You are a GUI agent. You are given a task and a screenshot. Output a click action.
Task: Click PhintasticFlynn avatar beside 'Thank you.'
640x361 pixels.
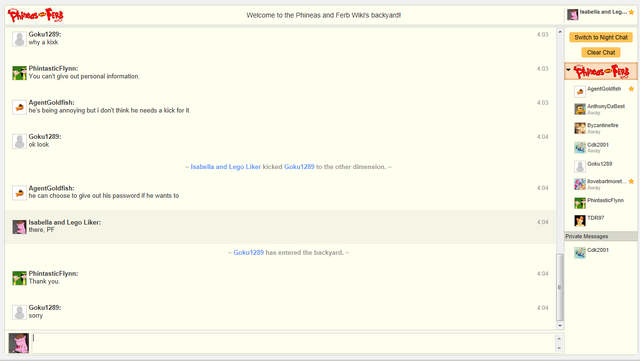19,278
